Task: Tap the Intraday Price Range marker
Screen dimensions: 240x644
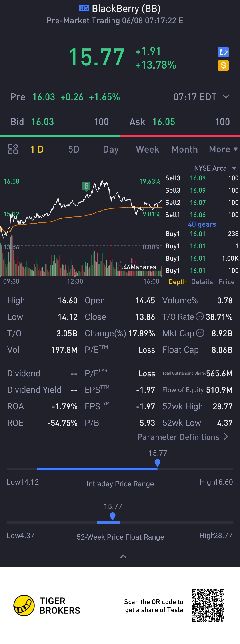Action: pos(157,463)
